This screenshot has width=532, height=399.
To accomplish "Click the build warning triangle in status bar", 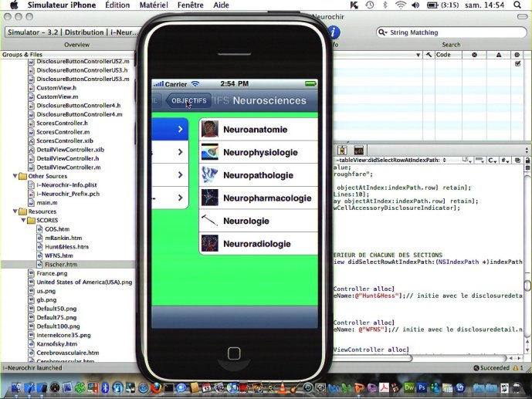I will 516,368.
